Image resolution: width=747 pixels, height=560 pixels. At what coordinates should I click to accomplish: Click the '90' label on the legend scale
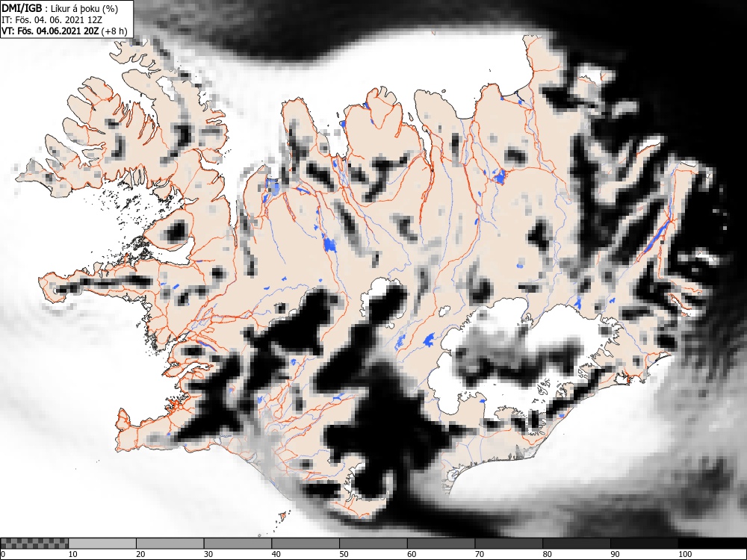pyautogui.click(x=615, y=554)
